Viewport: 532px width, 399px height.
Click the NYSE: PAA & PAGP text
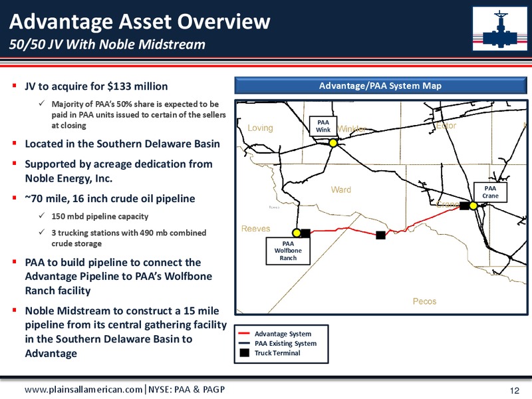tap(187, 390)
